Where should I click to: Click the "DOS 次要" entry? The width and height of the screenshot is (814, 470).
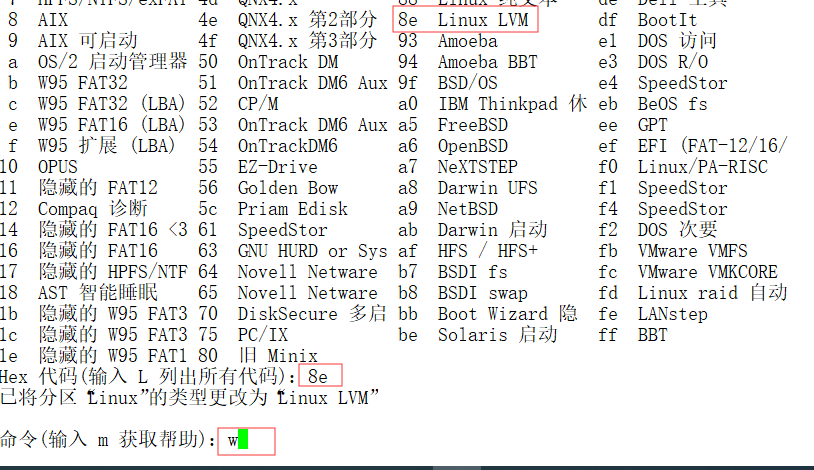pos(677,230)
